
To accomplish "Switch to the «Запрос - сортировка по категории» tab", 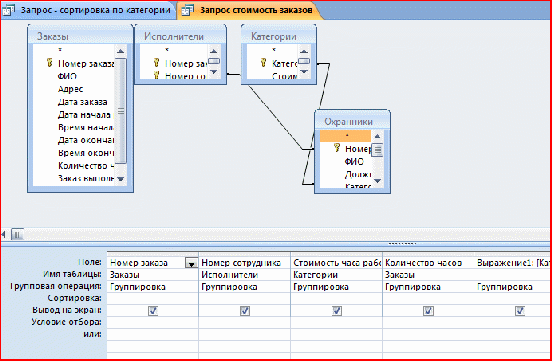I will click(x=89, y=10).
